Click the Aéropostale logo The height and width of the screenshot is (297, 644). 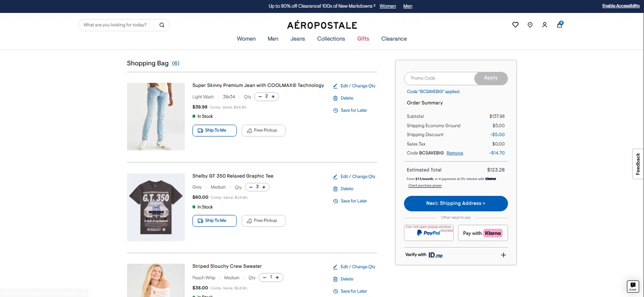322,25
